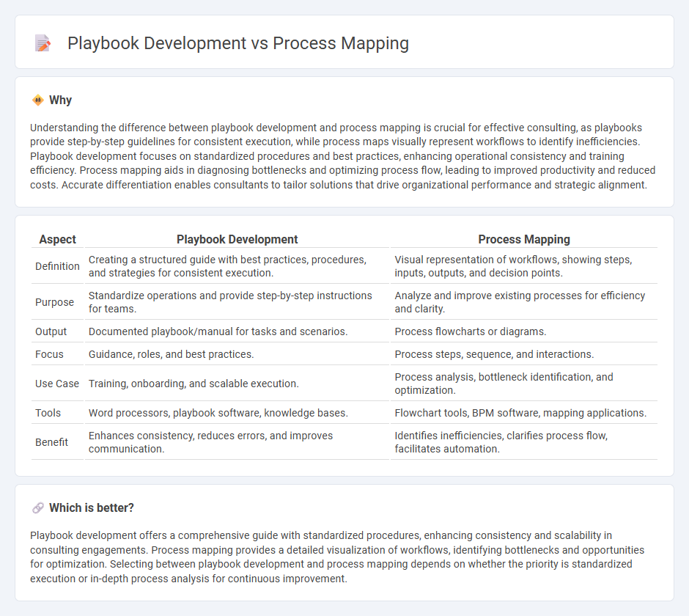The image size is (689, 616).
Task: Click cell 'Process flowcharts or diagrams.'
Action: pos(524,331)
